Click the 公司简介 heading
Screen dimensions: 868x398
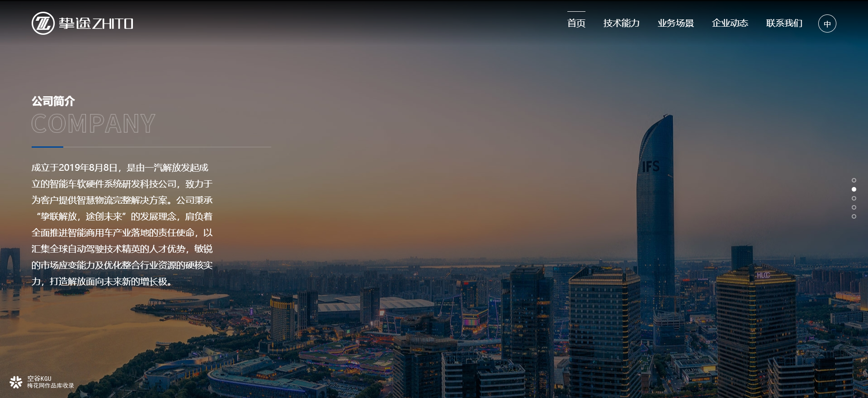(53, 101)
